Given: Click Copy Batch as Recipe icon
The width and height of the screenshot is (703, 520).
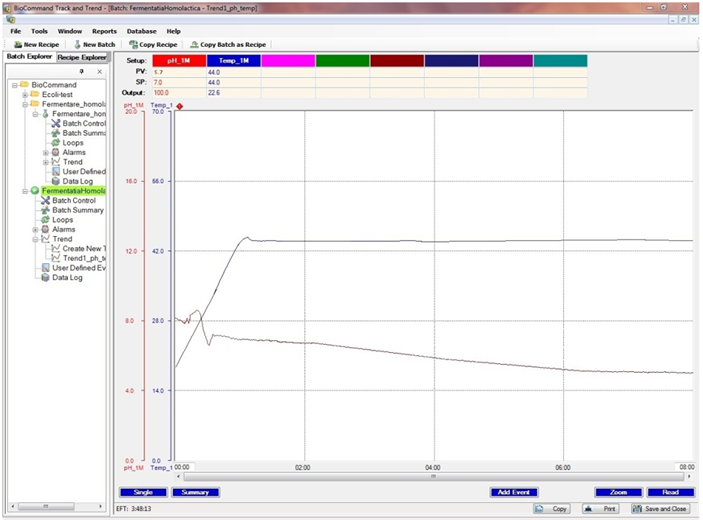Looking at the screenshot, I should (194, 45).
